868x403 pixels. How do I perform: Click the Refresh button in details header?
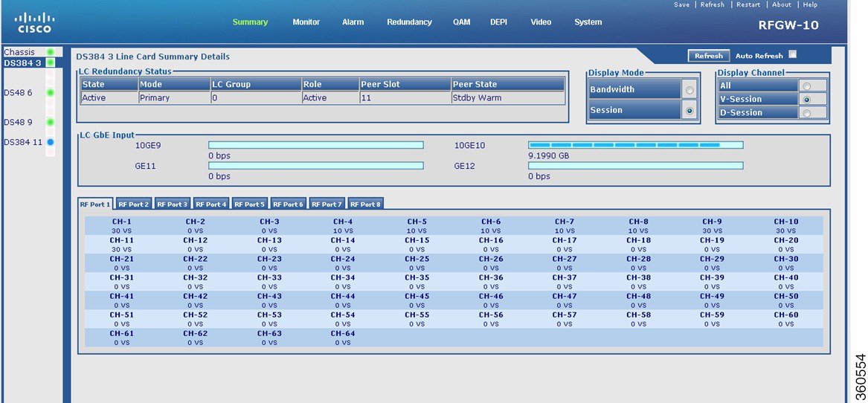pyautogui.click(x=709, y=56)
